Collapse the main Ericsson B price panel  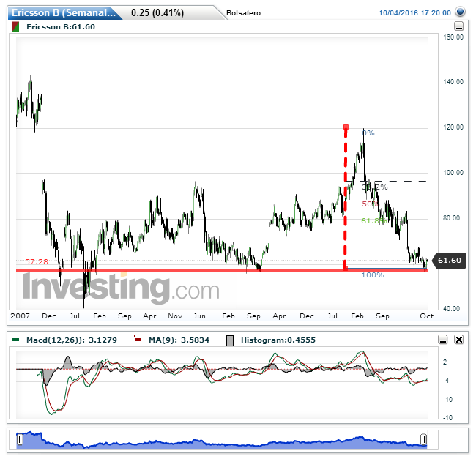pyautogui.click(x=458, y=26)
